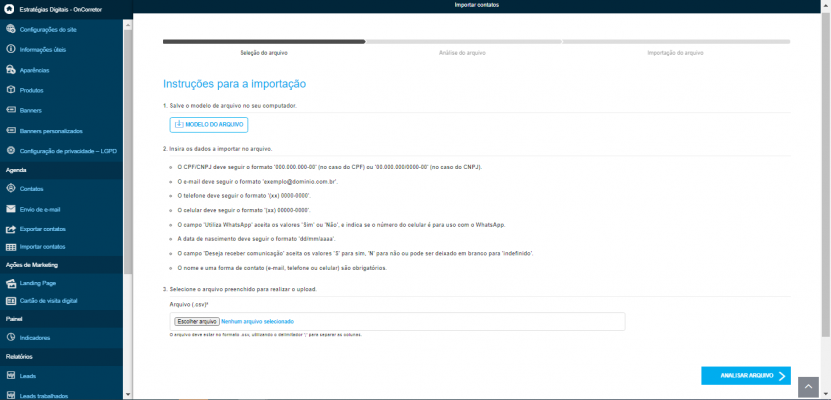Select Importar contatos menu item
This screenshot has width=831, height=400.
click(x=61, y=247)
